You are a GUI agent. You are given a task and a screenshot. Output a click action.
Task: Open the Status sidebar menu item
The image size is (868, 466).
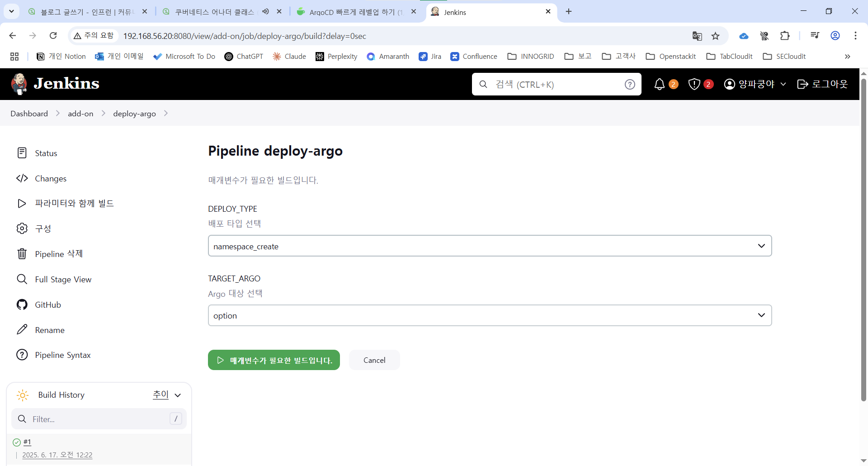click(46, 153)
